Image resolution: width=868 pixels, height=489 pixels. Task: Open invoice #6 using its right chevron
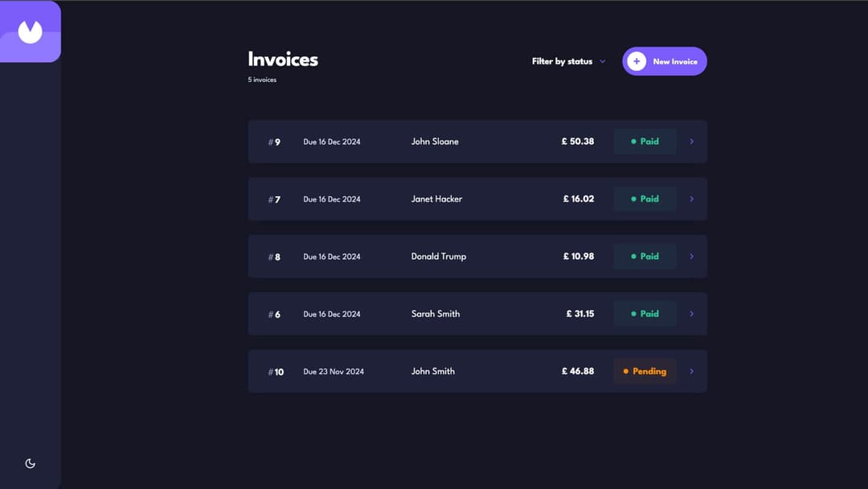pos(692,314)
